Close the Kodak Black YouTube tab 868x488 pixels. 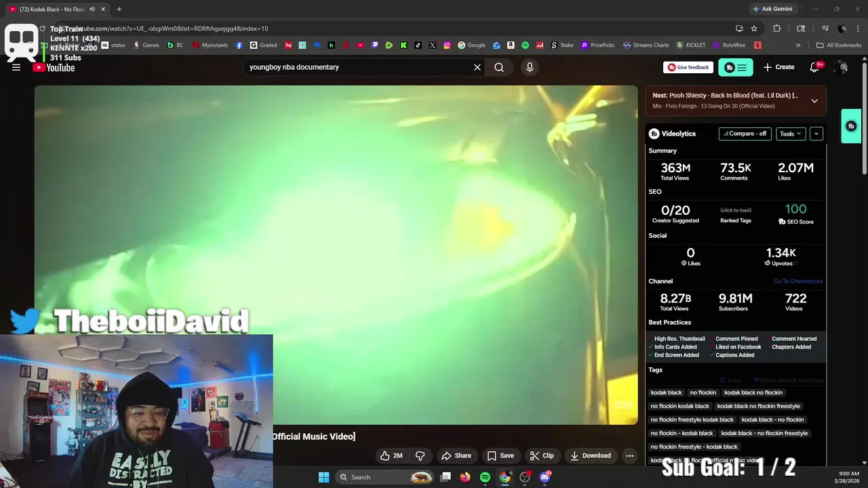point(103,9)
